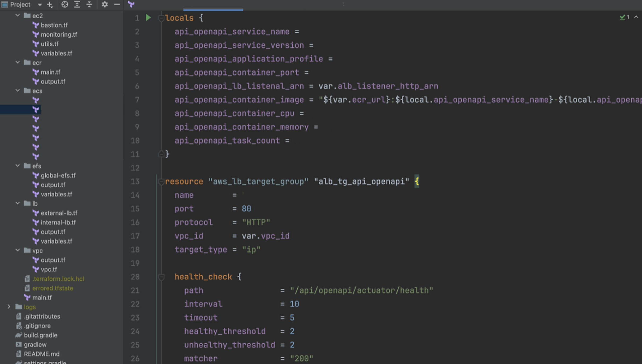Viewport: 642px width, 364px height.
Task: Click the alb_listener_http_arn variable reference
Action: [388, 86]
